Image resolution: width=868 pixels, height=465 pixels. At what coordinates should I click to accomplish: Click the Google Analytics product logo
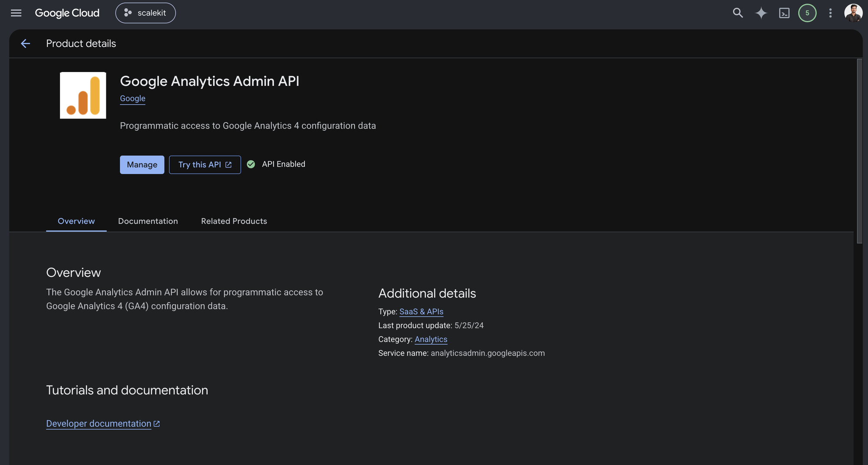point(83,95)
